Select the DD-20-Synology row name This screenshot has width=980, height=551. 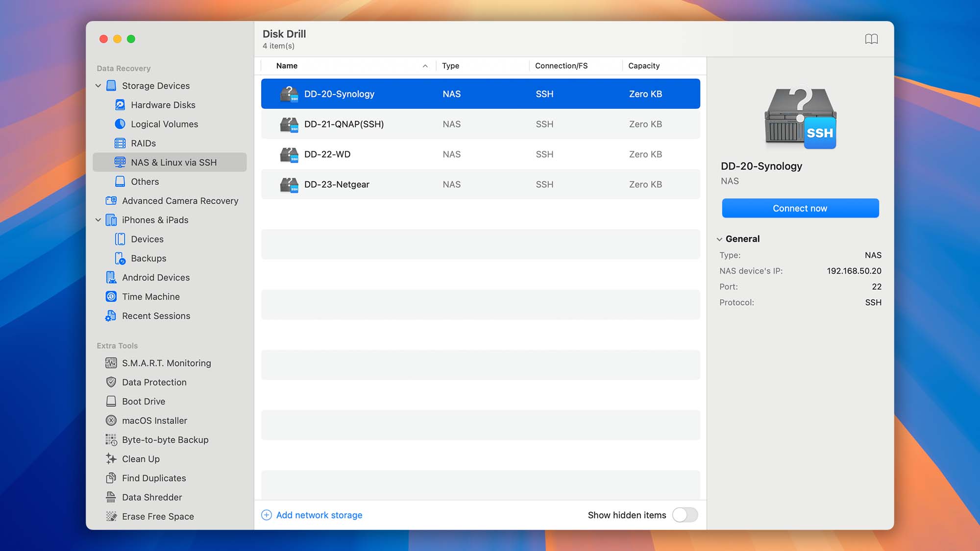tap(339, 94)
